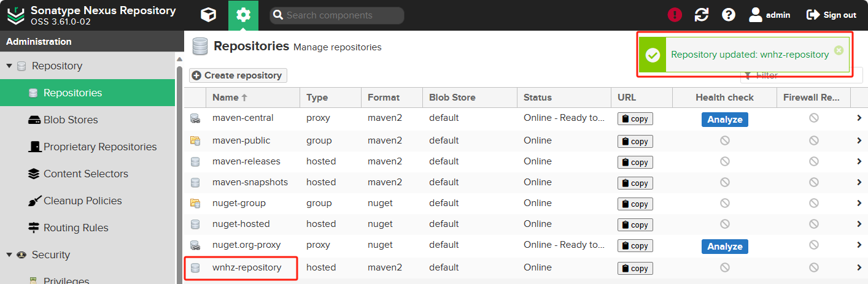868x284 pixels.
Task: Click Analyze for nuget.org-proxy
Action: pos(724,247)
